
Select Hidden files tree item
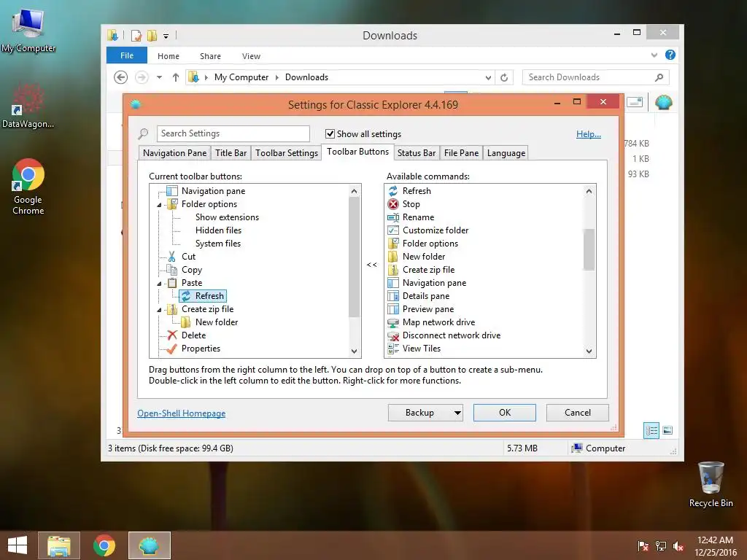click(x=219, y=230)
